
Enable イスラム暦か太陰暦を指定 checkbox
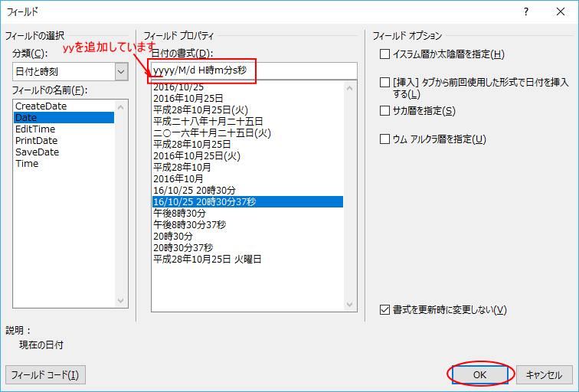tap(384, 54)
